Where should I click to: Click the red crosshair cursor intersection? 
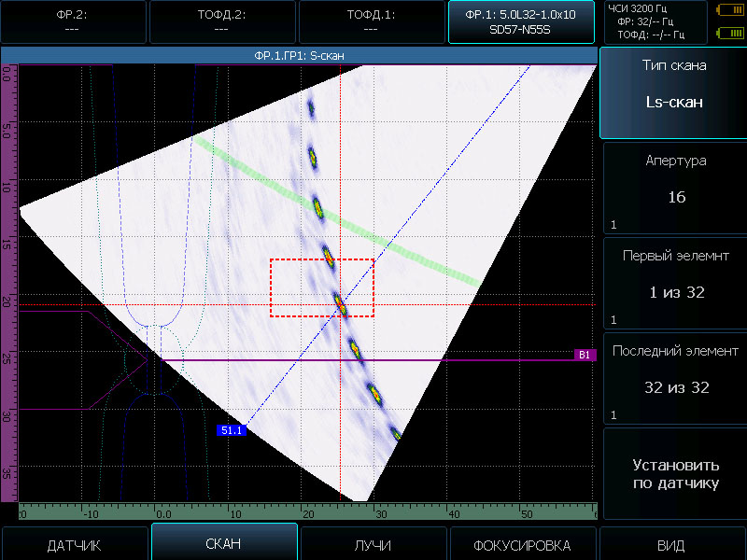pos(341,304)
